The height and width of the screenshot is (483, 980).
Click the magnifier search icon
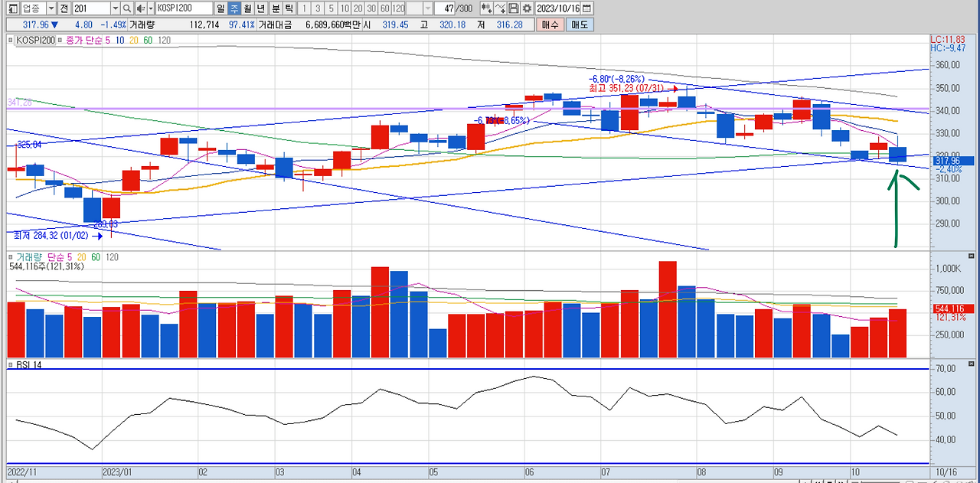(126, 8)
